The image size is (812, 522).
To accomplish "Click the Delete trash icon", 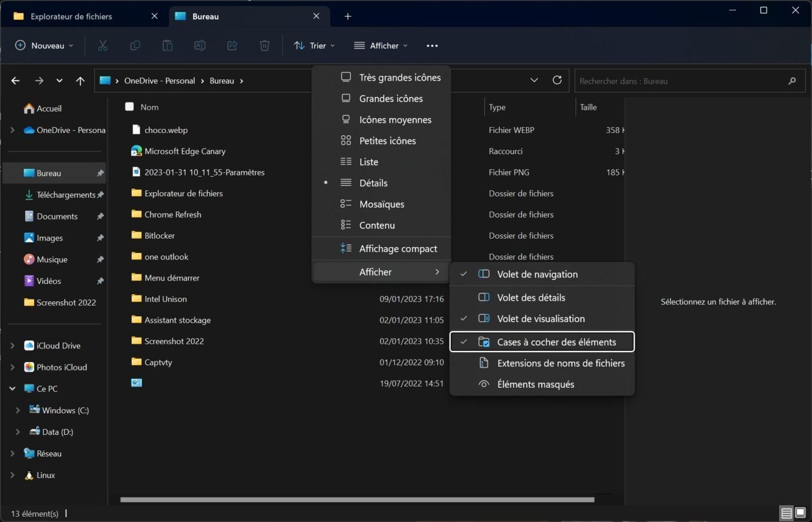I will pyautogui.click(x=264, y=45).
